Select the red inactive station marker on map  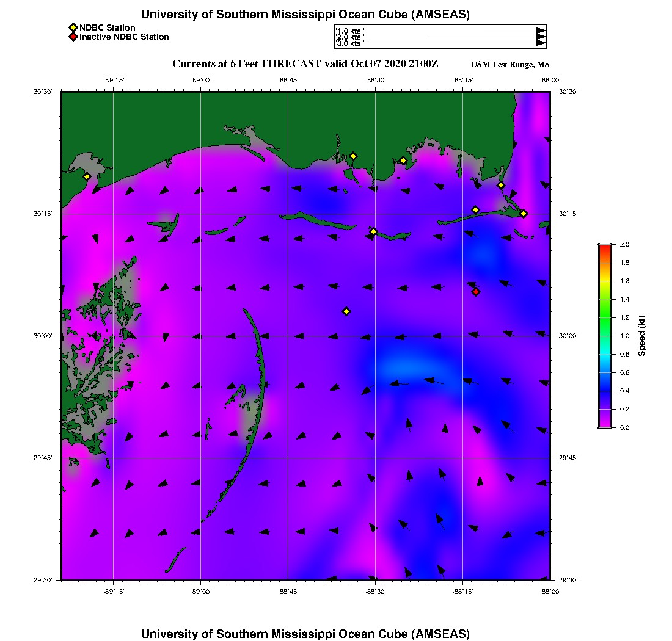pyautogui.click(x=476, y=292)
